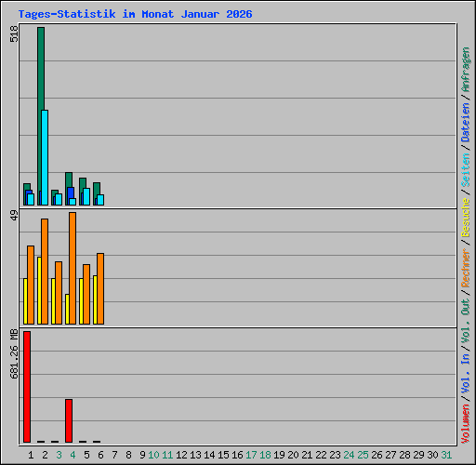
Task: Click day number 5 on the axis
Action: 86,455
